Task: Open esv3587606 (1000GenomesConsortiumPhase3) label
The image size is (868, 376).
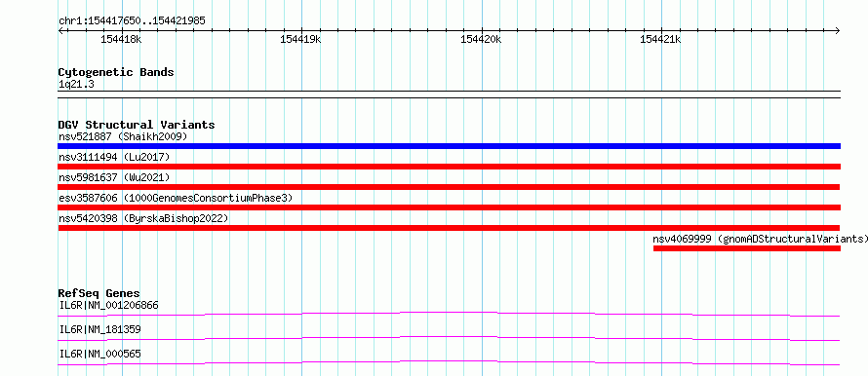Action: coord(176,198)
